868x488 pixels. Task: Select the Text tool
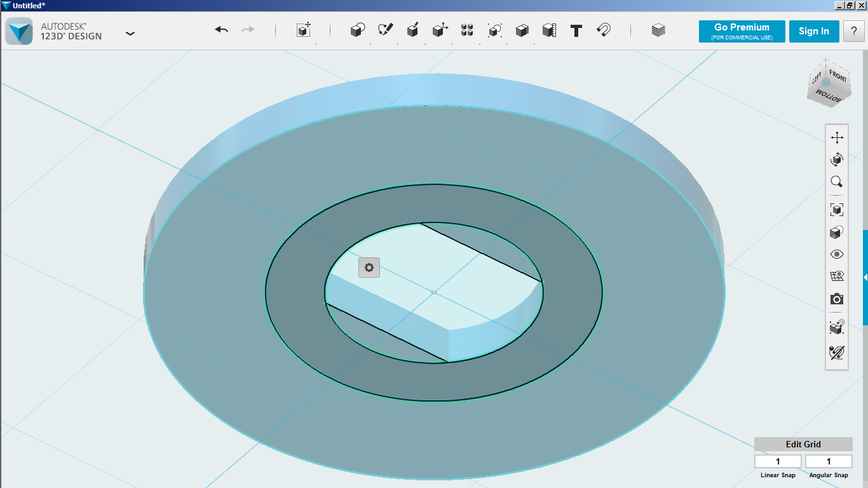576,30
